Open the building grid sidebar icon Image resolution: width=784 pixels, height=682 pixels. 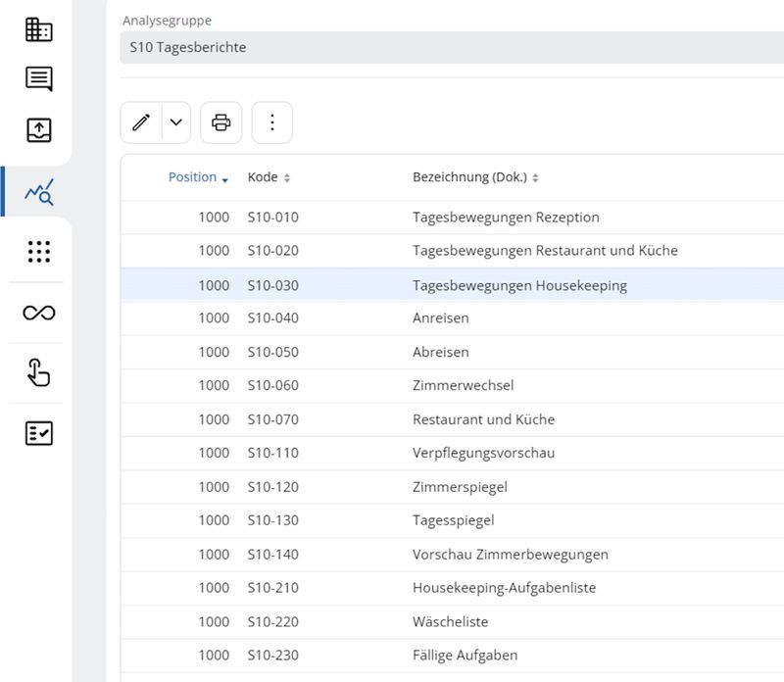[39, 30]
